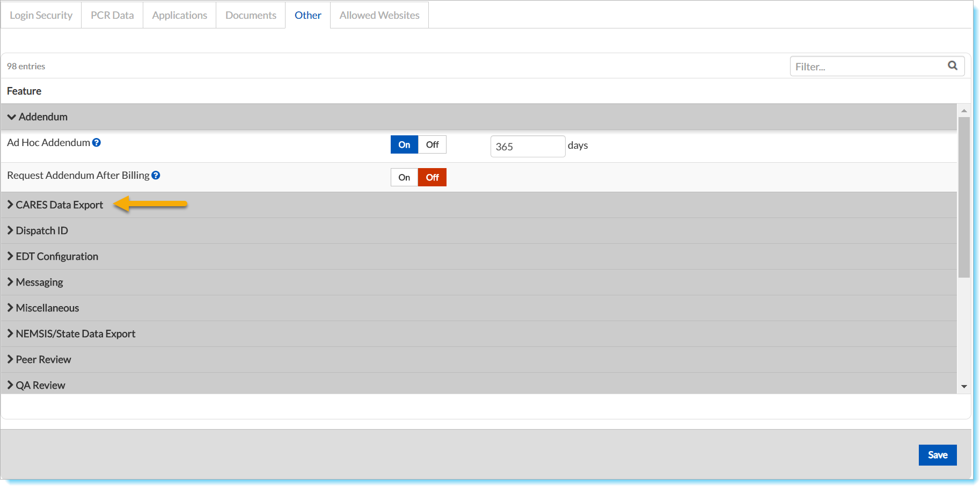
Task: Click the scrollbar up arrow
Action: 964,110
